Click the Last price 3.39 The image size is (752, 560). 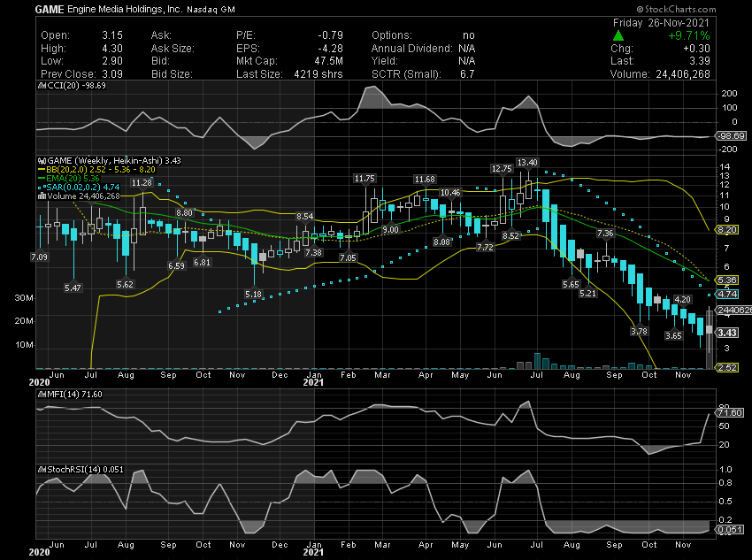click(x=699, y=61)
